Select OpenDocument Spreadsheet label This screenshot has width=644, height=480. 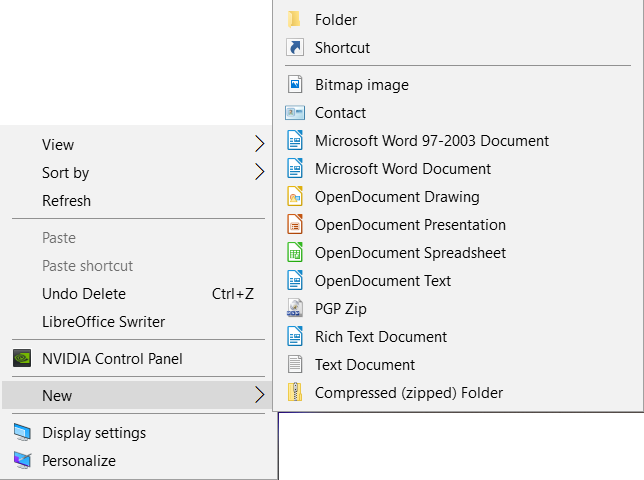coord(410,253)
